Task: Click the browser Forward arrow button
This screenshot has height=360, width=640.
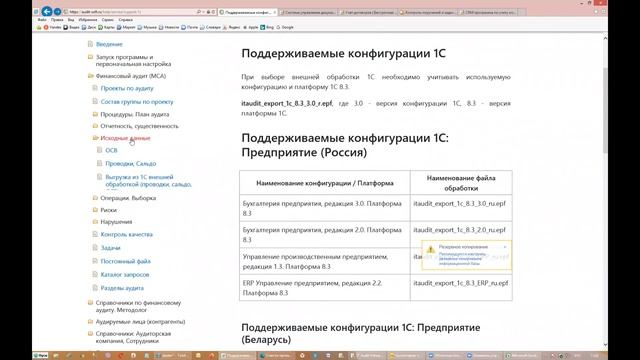Action: [x=57, y=12]
